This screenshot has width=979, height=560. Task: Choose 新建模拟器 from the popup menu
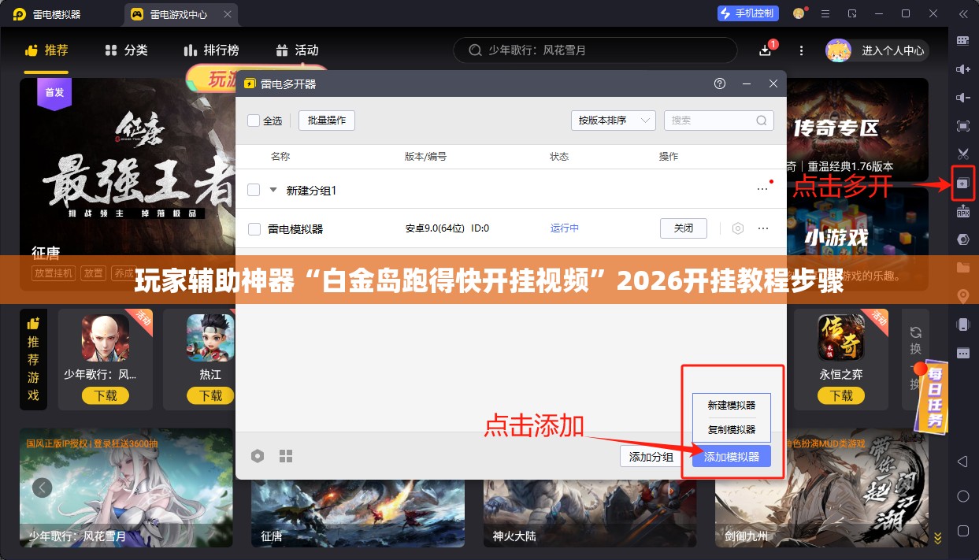(731, 405)
